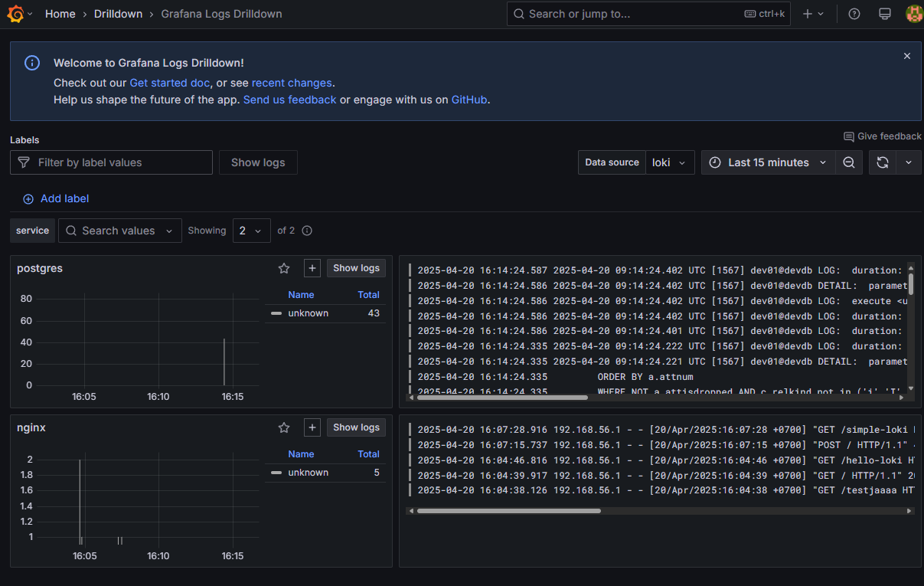Favorite the nginx service with star
This screenshot has height=586, width=924.
point(284,427)
